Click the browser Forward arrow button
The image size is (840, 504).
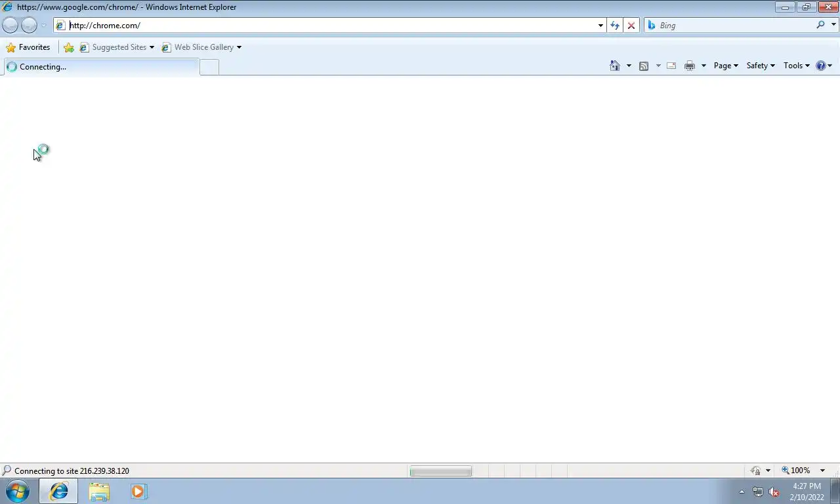(x=29, y=26)
